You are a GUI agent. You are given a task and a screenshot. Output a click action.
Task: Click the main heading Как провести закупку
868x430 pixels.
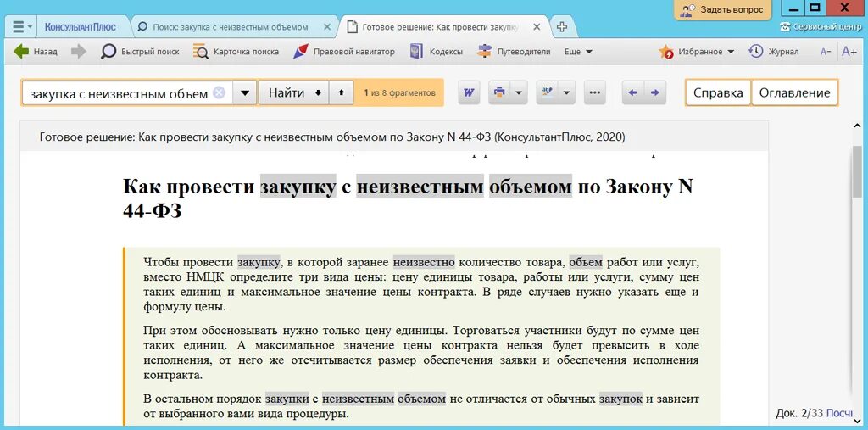pos(408,198)
